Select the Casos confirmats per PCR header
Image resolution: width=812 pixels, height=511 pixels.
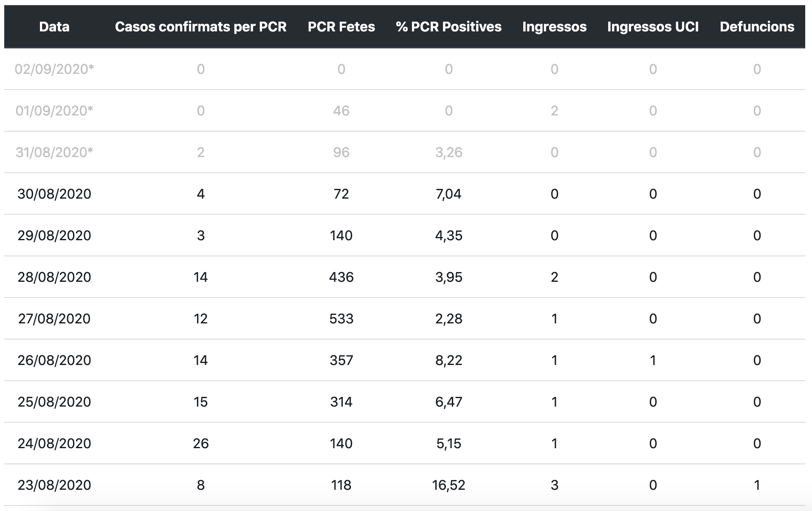[x=200, y=27]
